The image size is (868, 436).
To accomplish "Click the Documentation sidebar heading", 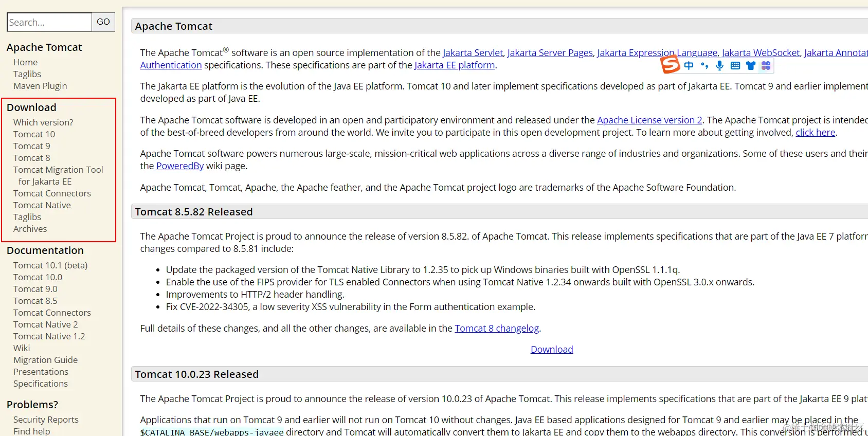I will (x=45, y=250).
